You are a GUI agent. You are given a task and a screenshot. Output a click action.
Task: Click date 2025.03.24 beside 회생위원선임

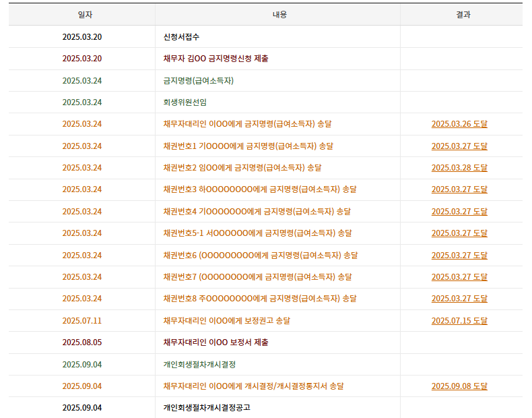click(82, 102)
